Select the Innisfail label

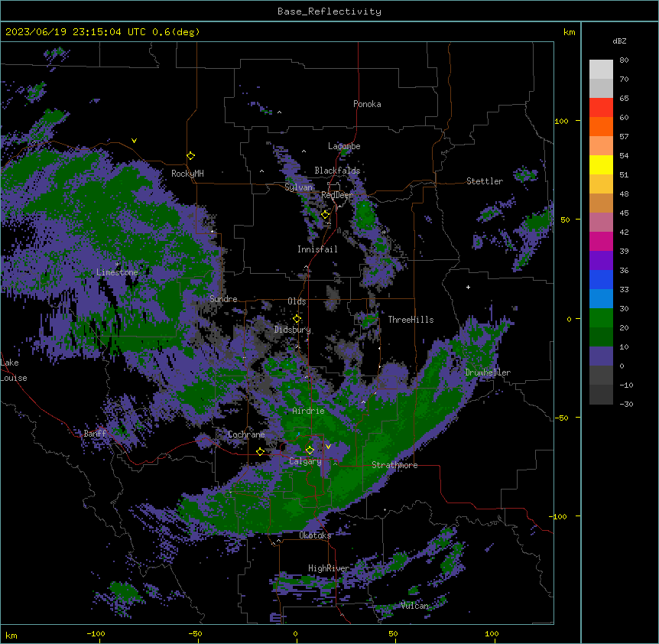(317, 249)
